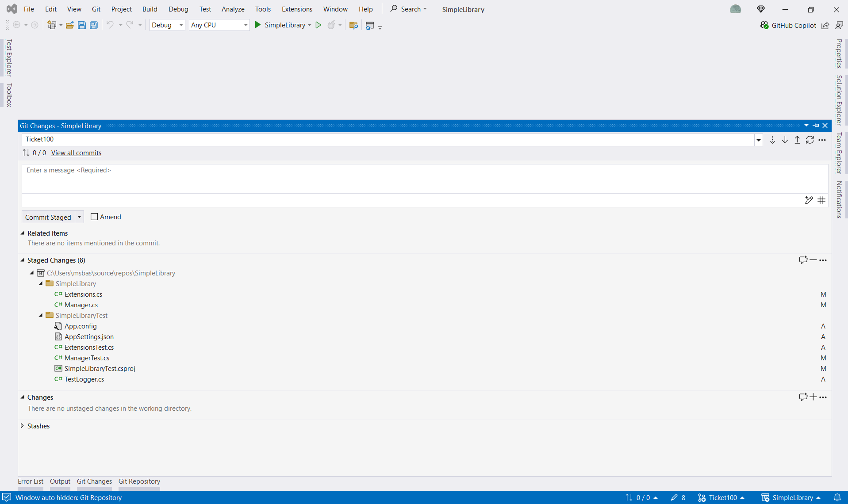Switch to the Error List tab
Image resolution: width=848 pixels, height=504 pixels.
pos(31,481)
